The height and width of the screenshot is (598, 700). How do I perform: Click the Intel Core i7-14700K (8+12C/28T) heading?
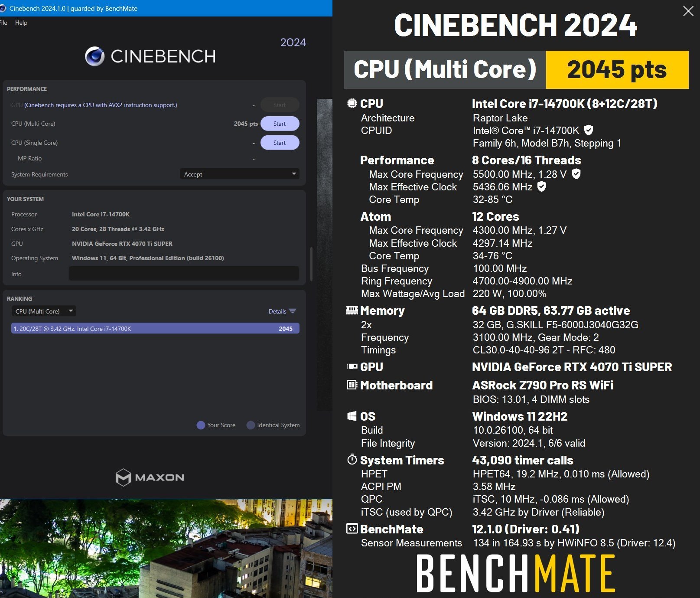pos(565,104)
